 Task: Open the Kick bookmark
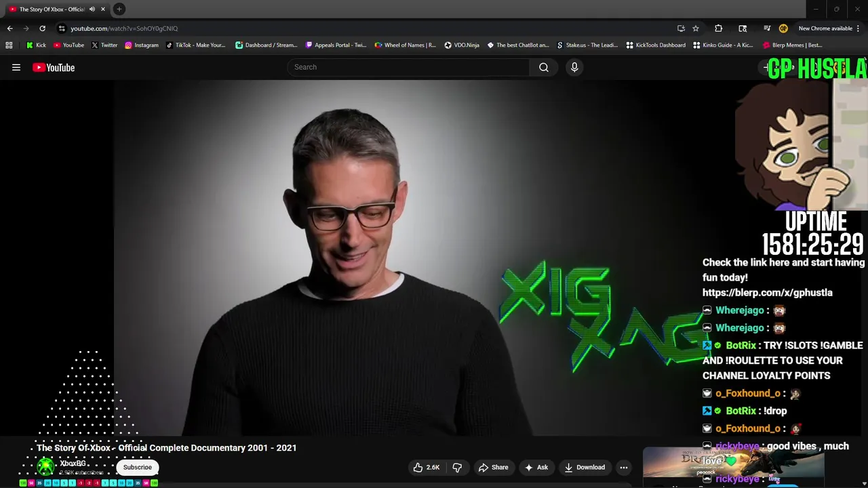pos(36,45)
